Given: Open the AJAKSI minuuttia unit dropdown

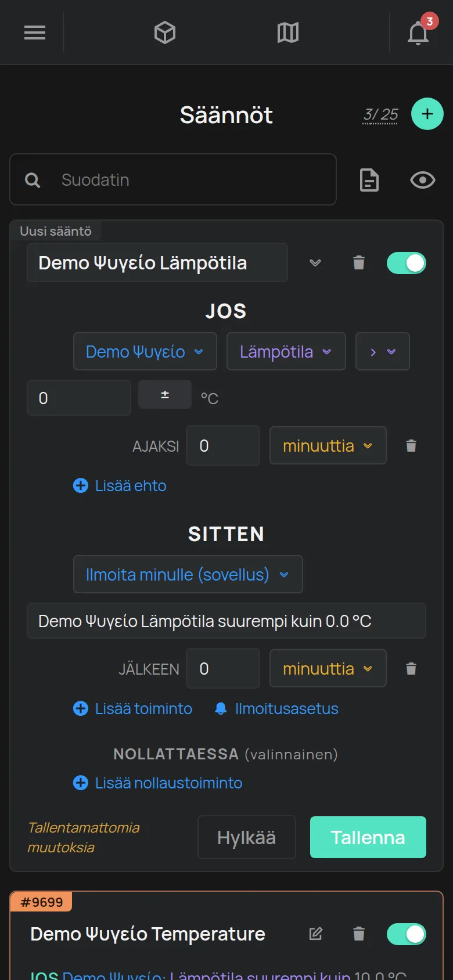Looking at the screenshot, I should 328,445.
